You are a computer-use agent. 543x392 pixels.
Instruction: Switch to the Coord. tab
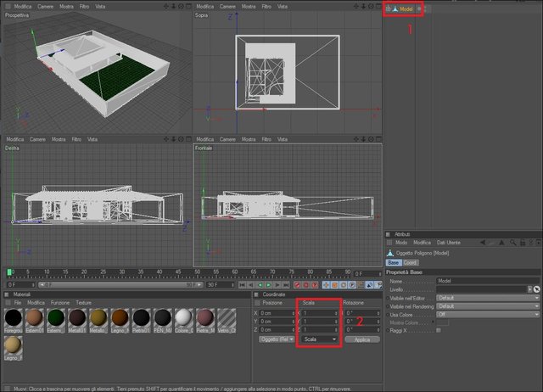click(411, 262)
